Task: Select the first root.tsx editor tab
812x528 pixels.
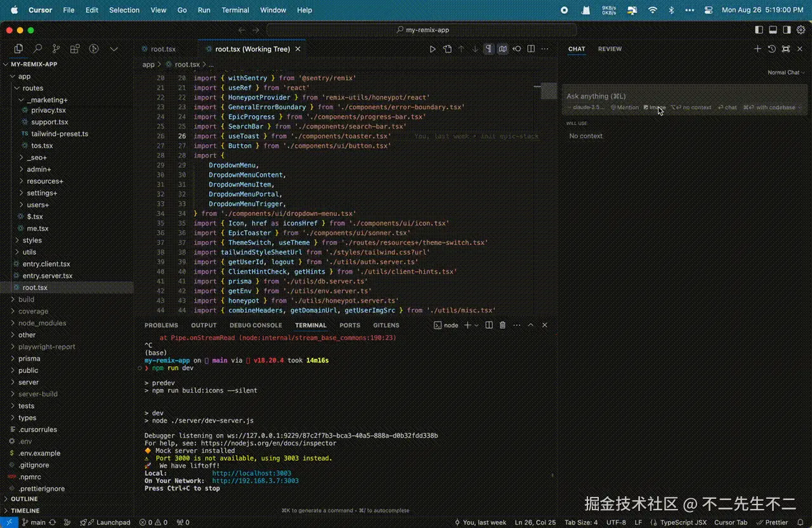Action: (163, 49)
